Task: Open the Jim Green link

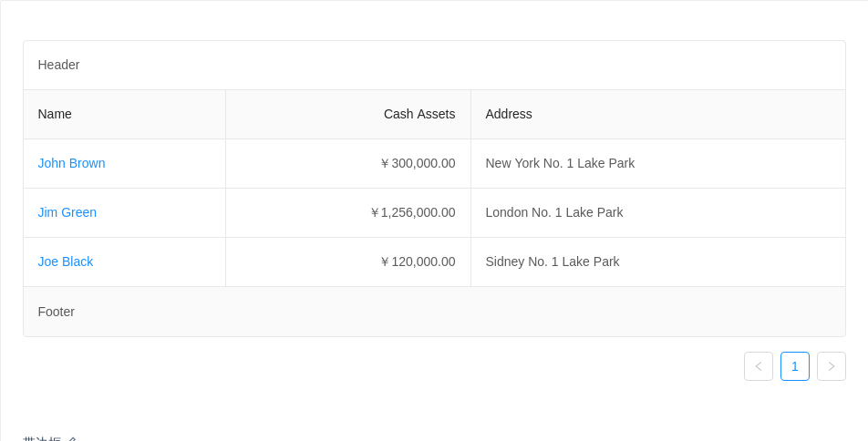Action: coord(67,212)
